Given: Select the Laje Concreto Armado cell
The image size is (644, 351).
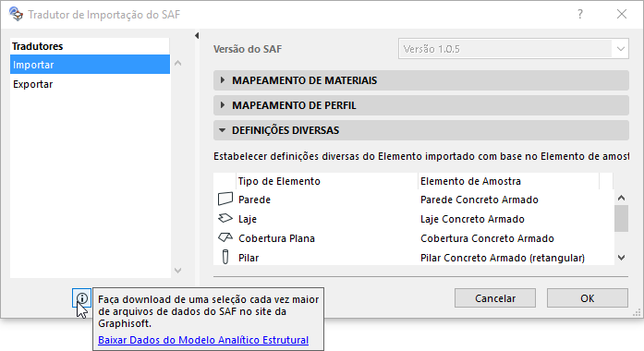Looking at the screenshot, I should pyautogui.click(x=472, y=219).
